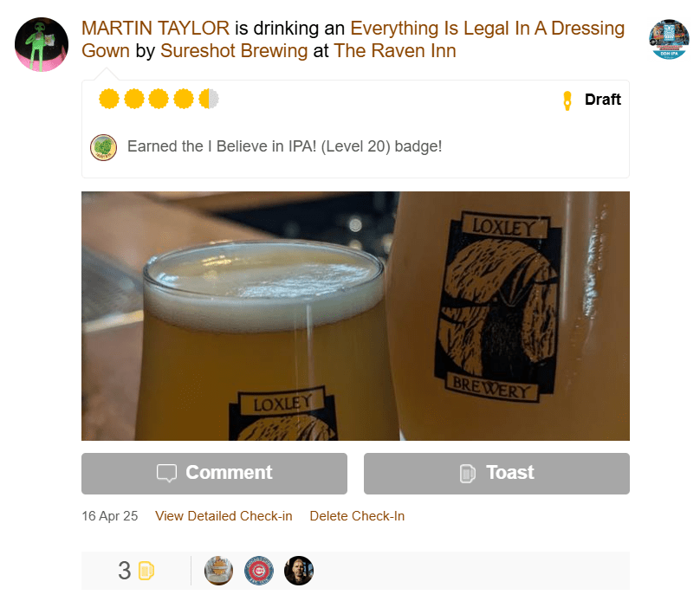Enlarge the Loxley Brewery beer photo
The width and height of the screenshot is (700, 601).
(355, 316)
